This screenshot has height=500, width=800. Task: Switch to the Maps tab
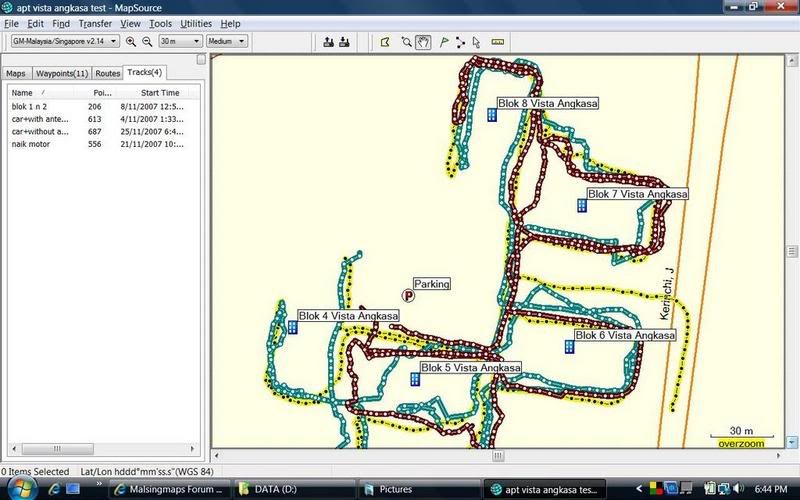tap(16, 73)
